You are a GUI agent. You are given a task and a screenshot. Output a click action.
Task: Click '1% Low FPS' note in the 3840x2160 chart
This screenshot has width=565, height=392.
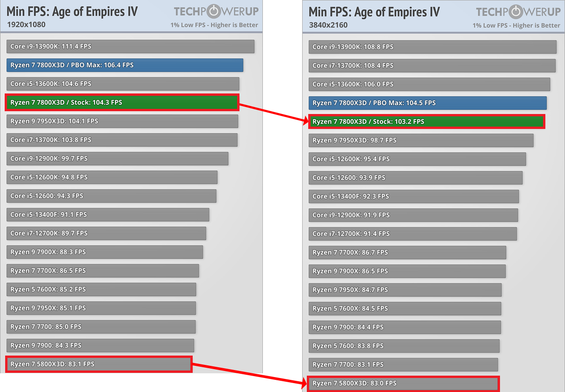(x=516, y=25)
